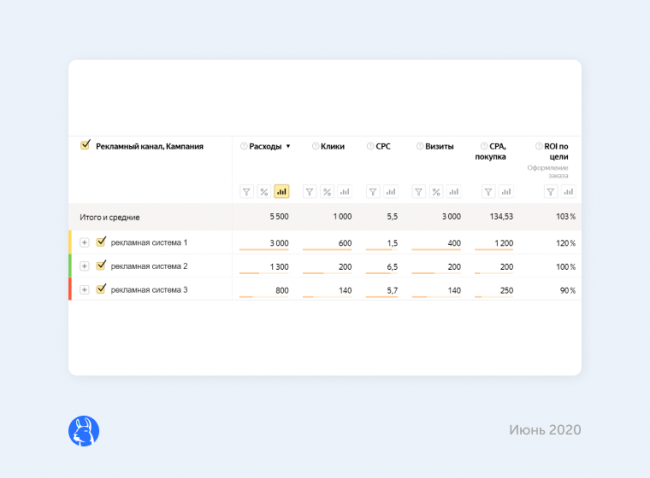
Task: Click info icon next to CPA, покупка
Action: coord(484,146)
